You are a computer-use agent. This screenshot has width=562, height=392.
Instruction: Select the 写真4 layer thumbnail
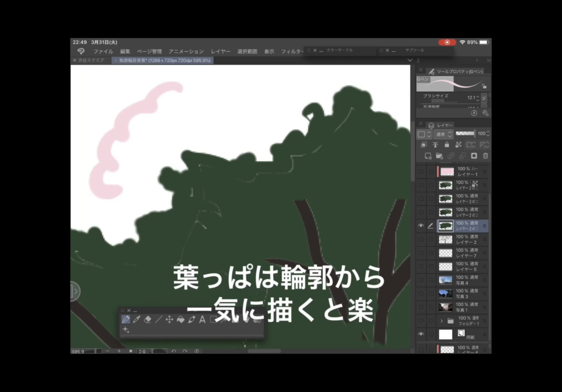[x=446, y=280]
